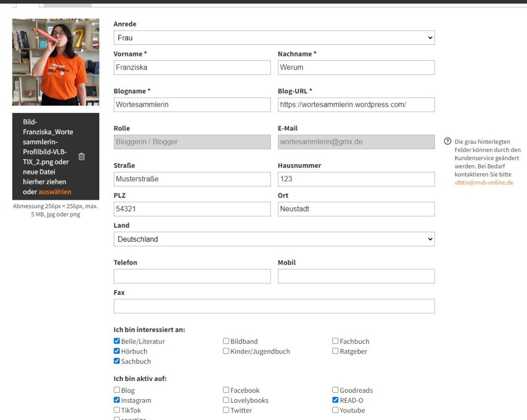The height and width of the screenshot is (420, 527).
Task: Click the profile picture thumbnail
Action: [55, 62]
